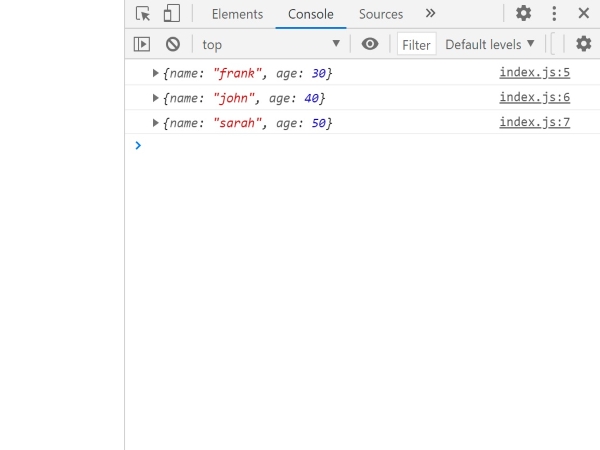Toggle the live expression eye icon
The width and height of the screenshot is (600, 450).
370,44
